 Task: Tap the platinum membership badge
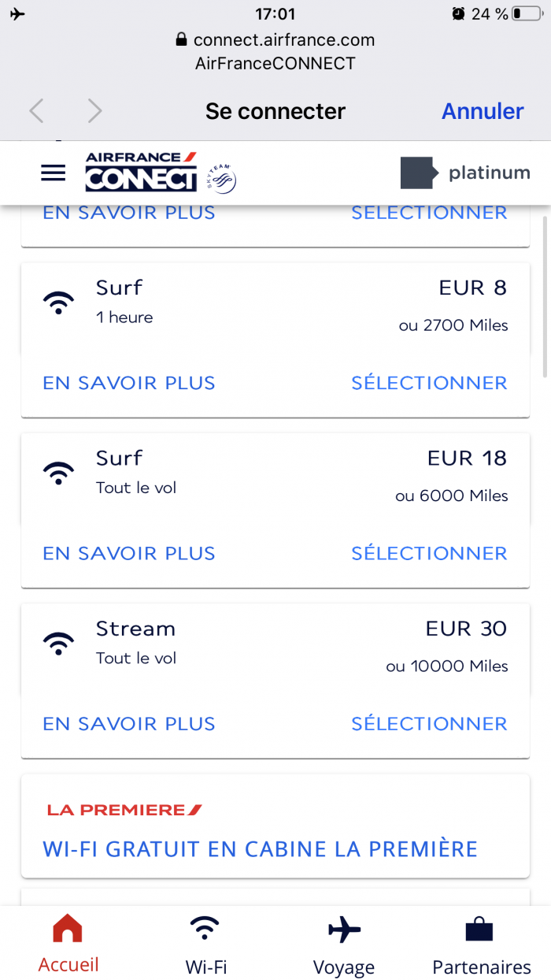coord(465,173)
